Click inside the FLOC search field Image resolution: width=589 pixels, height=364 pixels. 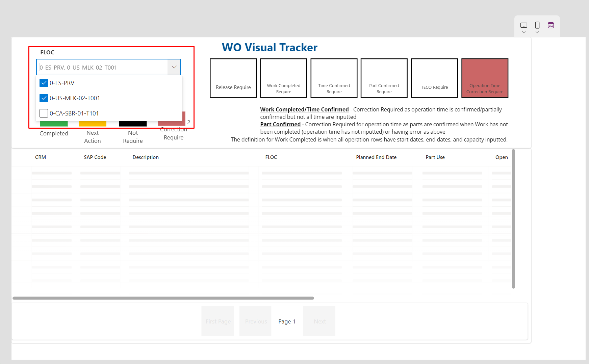[101, 67]
